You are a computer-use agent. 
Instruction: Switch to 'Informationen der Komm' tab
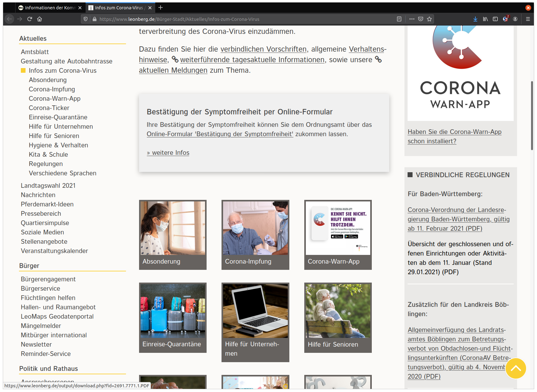pos(50,8)
